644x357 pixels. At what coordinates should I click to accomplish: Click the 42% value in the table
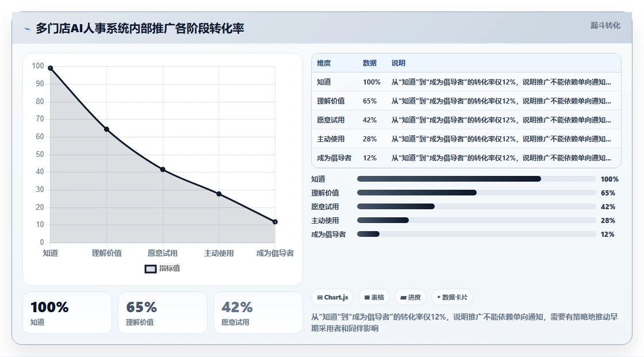[370, 120]
